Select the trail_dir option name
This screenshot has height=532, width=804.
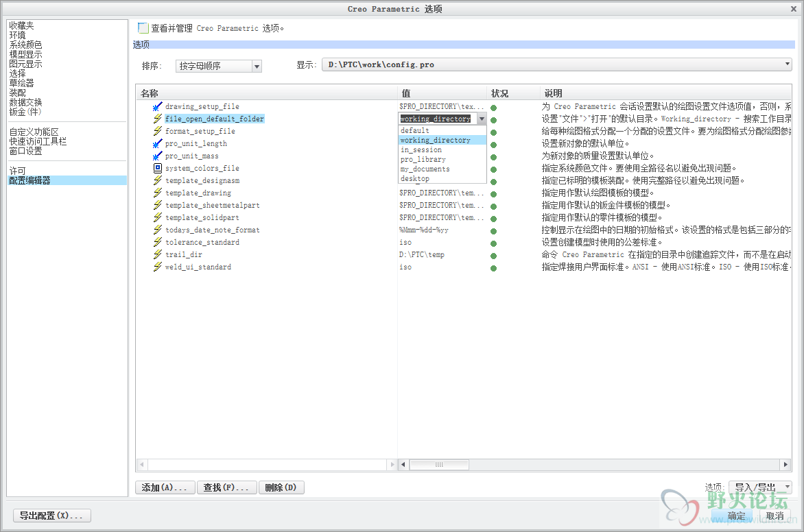184,255
